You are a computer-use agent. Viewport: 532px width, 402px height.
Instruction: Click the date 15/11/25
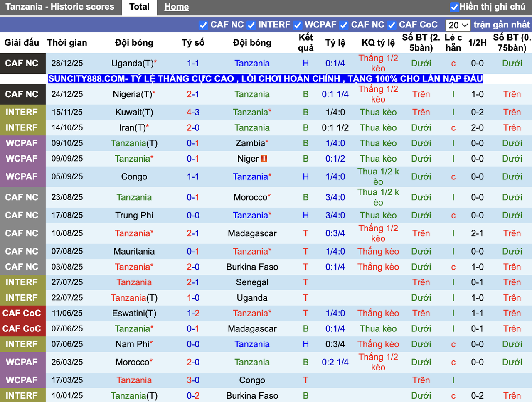pyautogui.click(x=67, y=112)
